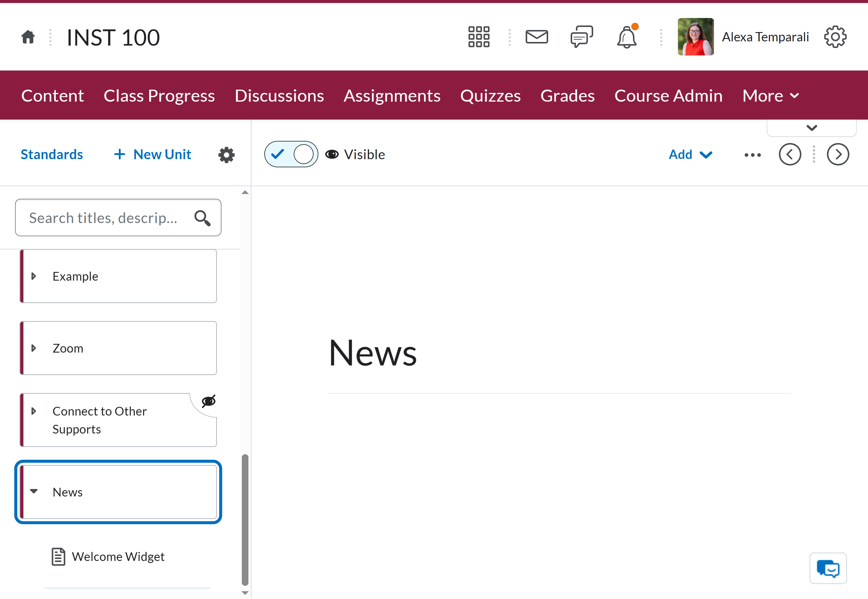Go to the course home icon

point(28,37)
